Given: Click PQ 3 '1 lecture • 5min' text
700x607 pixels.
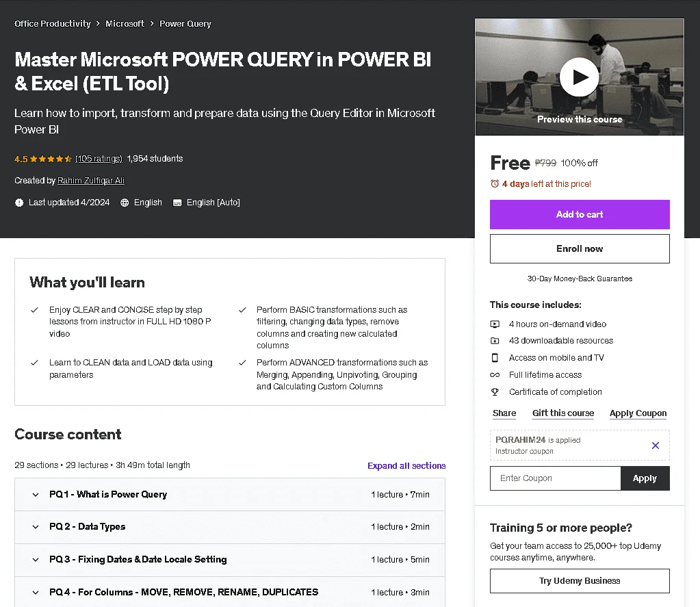Looking at the screenshot, I should (x=400, y=559).
